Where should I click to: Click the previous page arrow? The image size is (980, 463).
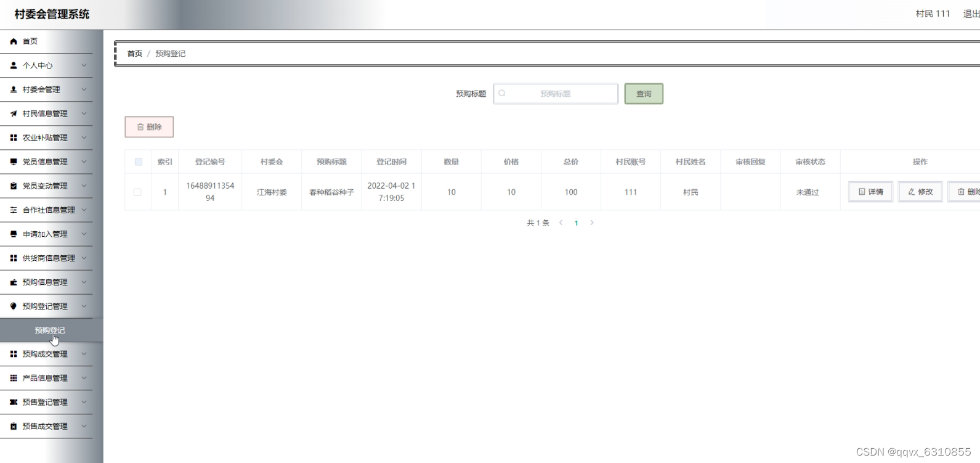(x=561, y=223)
